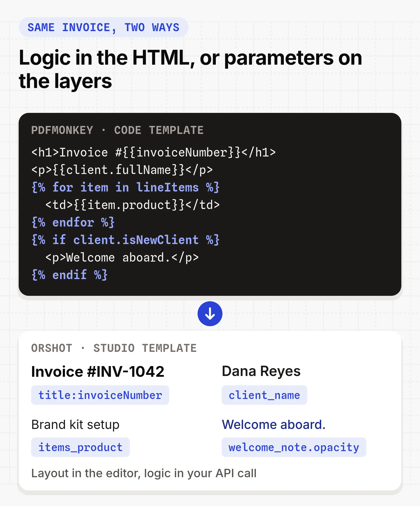Image resolution: width=420 pixels, height=506 pixels.
Task: Select the items_product parameter tag
Action: pos(80,447)
